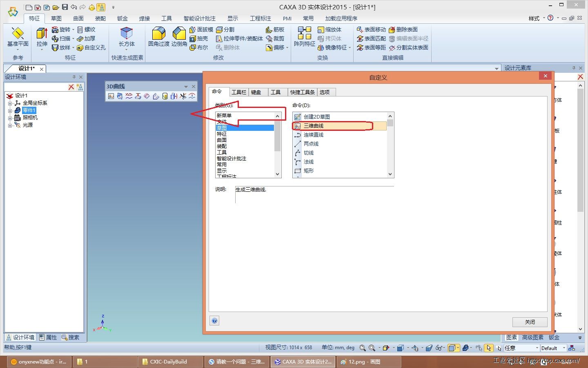Toggle the highlighted display-mode box icon in status bar
The image size is (588, 368).
click(x=452, y=348)
